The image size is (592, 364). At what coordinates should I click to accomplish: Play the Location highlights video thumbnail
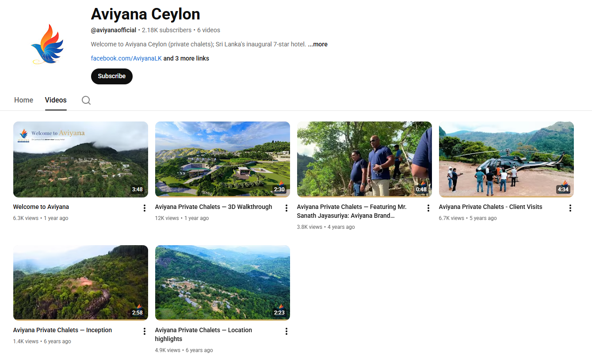(222, 283)
